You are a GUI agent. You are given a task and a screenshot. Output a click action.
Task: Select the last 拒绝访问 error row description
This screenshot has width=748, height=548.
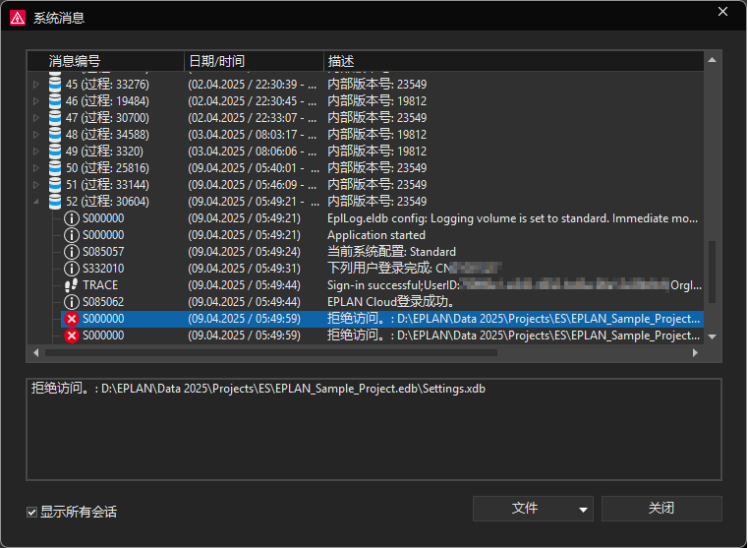[x=514, y=336]
